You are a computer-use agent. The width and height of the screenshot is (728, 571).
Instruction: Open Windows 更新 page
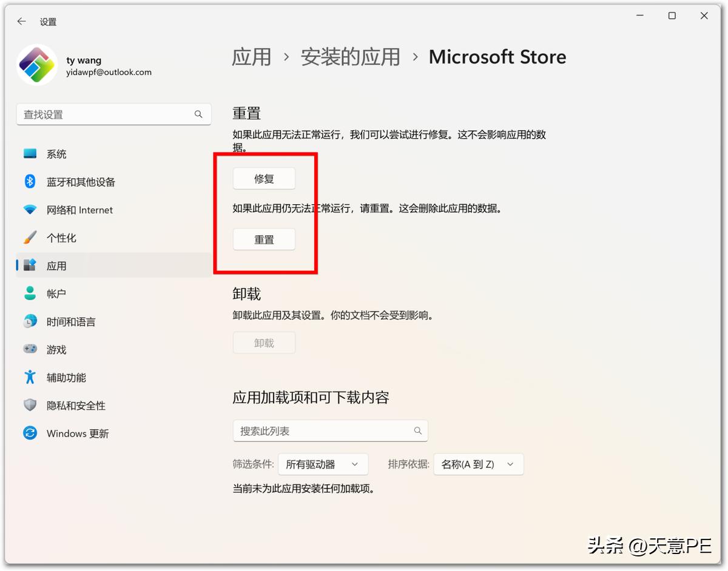pyautogui.click(x=76, y=433)
